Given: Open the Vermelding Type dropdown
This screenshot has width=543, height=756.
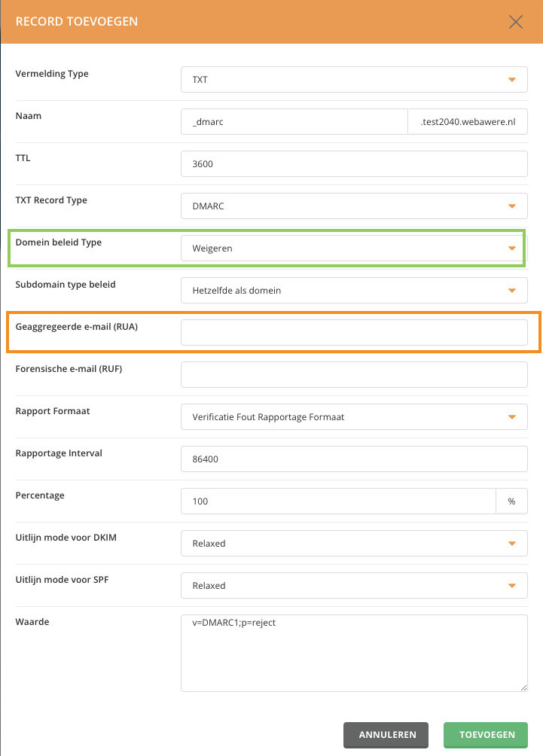Looking at the screenshot, I should pos(354,80).
